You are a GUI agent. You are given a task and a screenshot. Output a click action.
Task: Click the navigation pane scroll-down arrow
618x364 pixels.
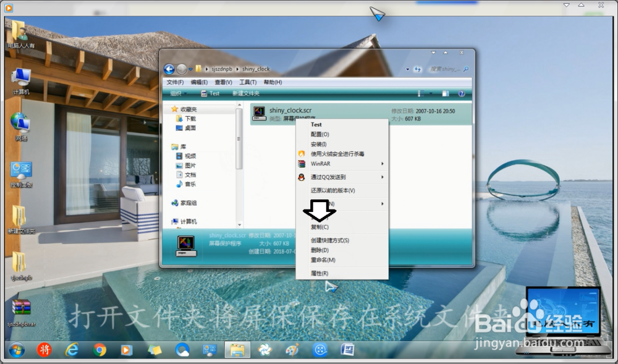[239, 225]
